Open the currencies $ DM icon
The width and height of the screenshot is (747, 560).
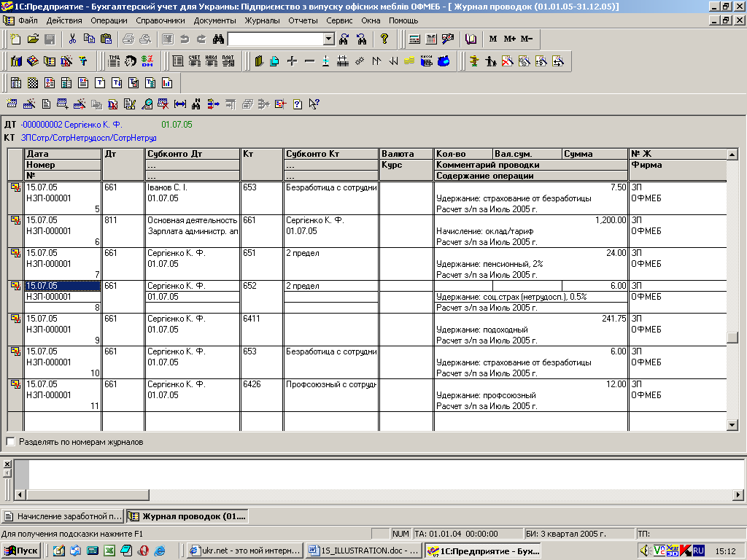[147, 61]
